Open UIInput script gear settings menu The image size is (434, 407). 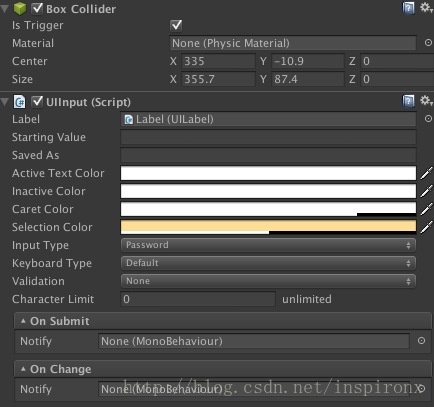point(426,100)
